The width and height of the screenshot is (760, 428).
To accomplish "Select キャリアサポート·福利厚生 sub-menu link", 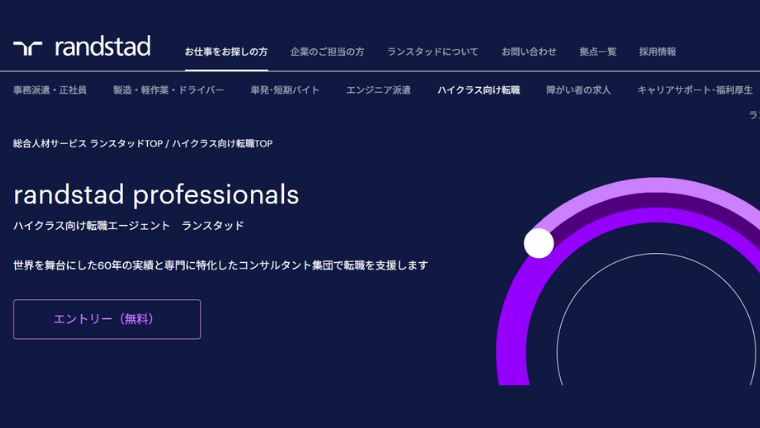I will [x=695, y=90].
